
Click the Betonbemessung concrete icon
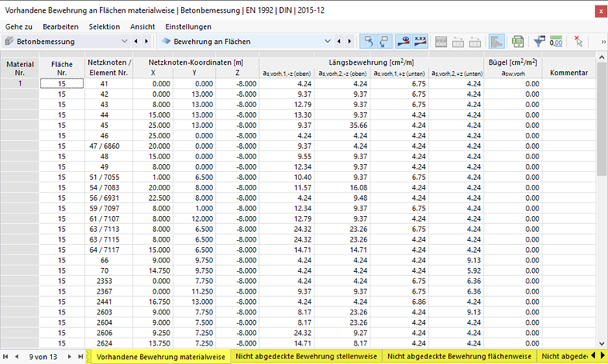pyautogui.click(x=10, y=41)
